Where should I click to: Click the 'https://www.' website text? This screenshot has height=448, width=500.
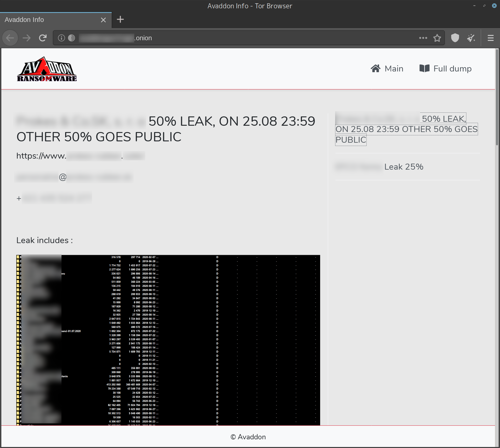[41, 156]
